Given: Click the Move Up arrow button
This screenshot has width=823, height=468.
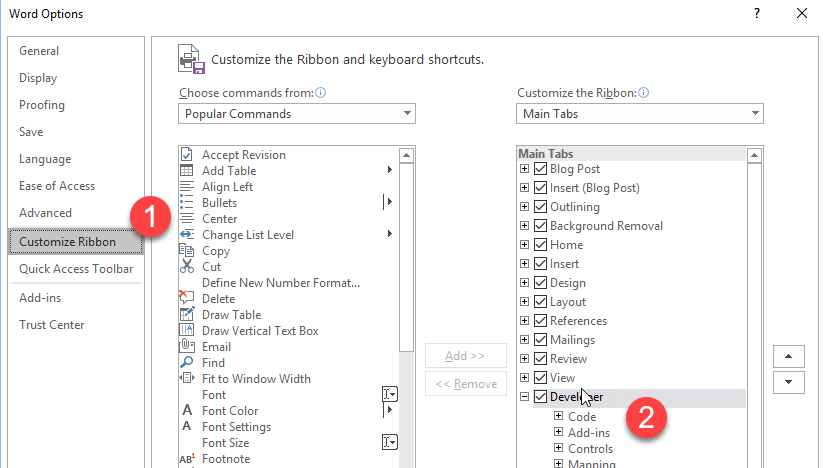Looking at the screenshot, I should click(788, 356).
